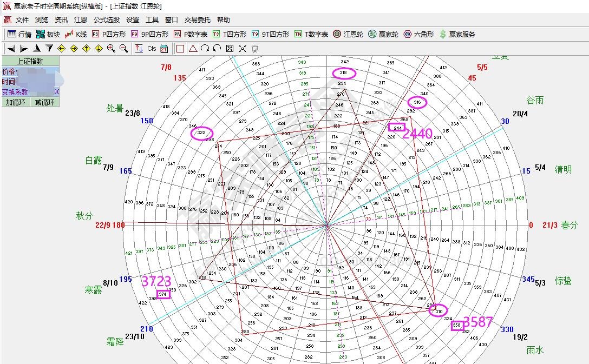
Task: Open the 公式选股 menu
Action: click(x=106, y=20)
